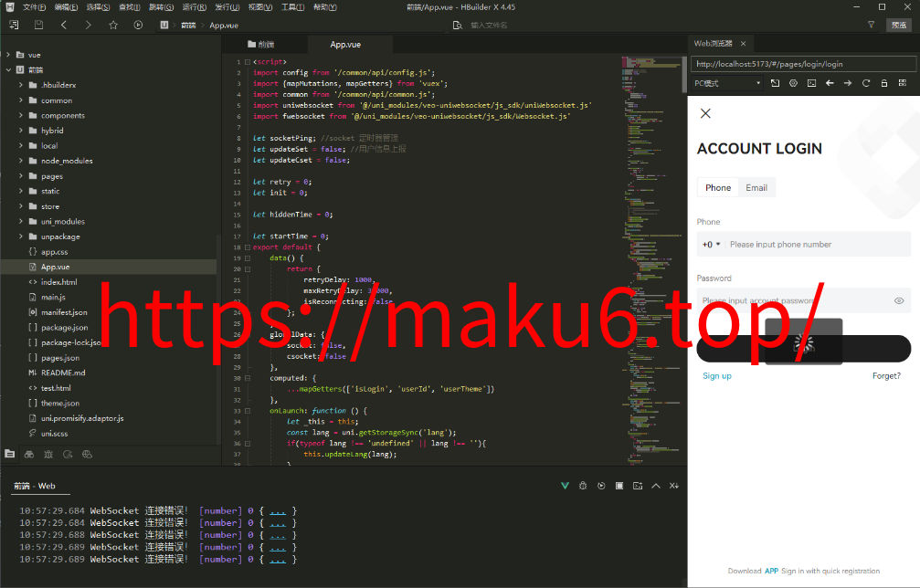Screen dimensions: 920x588
Task: Open the 工具(T) menu
Action: (292, 7)
